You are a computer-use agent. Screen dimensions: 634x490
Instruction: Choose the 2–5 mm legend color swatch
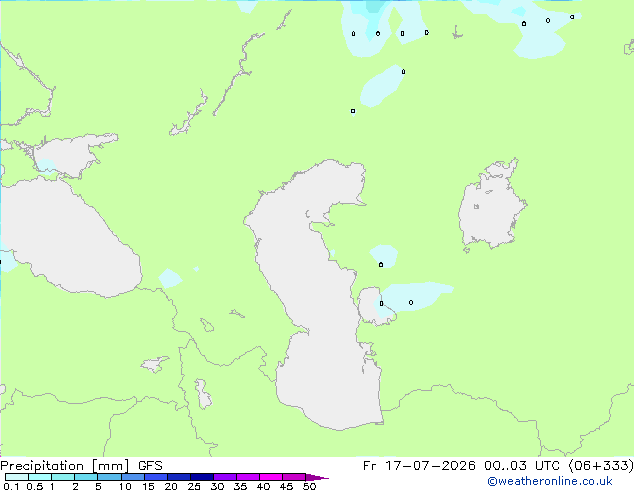point(86,477)
